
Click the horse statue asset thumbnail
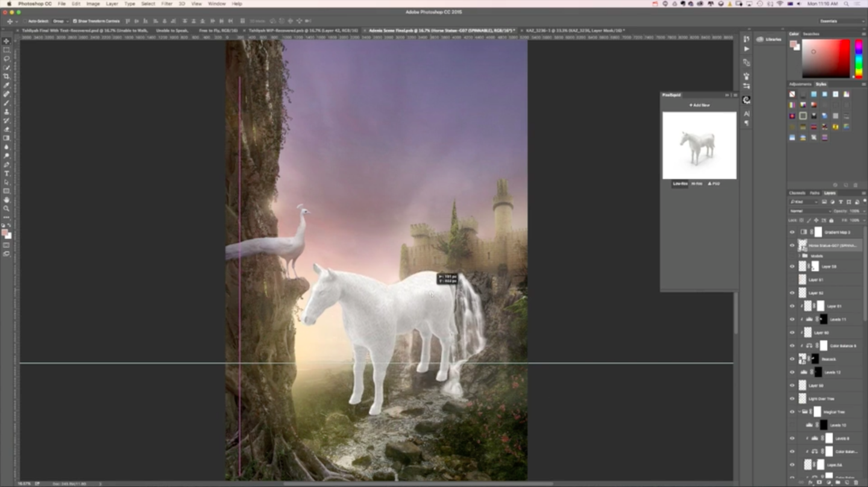[x=699, y=145]
